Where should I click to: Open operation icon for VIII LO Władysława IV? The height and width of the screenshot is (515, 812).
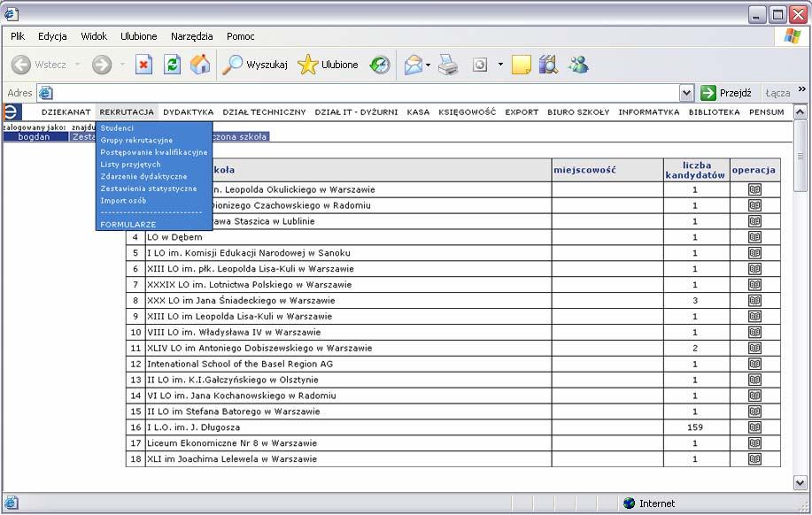(754, 333)
